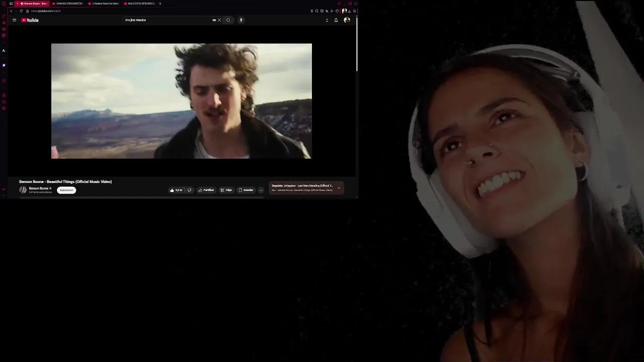Click the search magnifier button
Image resolution: width=644 pixels, height=362 pixels.
228,20
